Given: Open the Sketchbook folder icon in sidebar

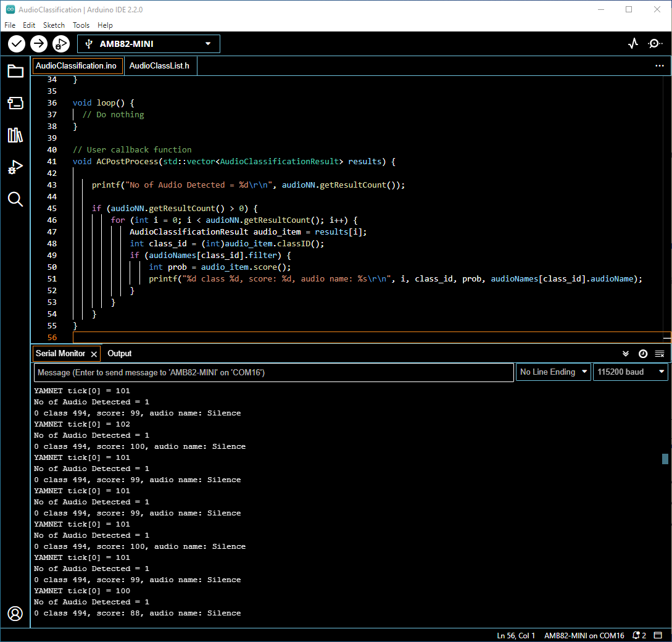Looking at the screenshot, I should point(15,71).
